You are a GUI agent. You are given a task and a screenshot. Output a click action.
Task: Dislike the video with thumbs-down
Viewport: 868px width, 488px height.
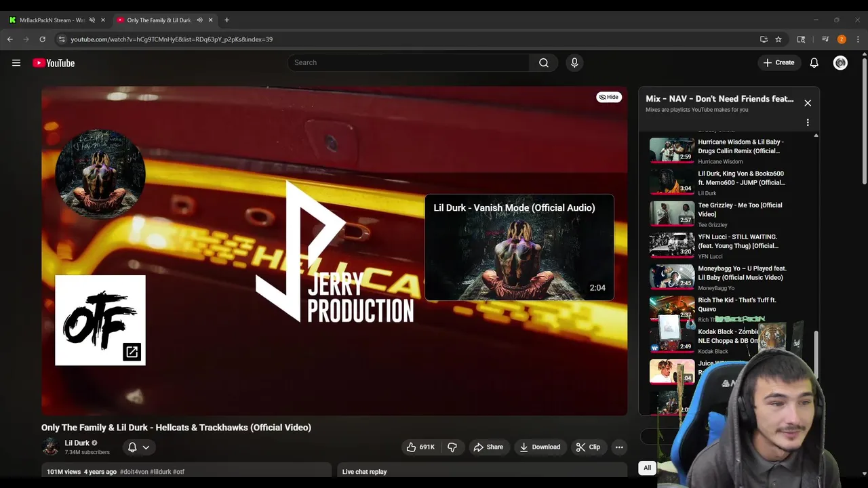[452, 447]
